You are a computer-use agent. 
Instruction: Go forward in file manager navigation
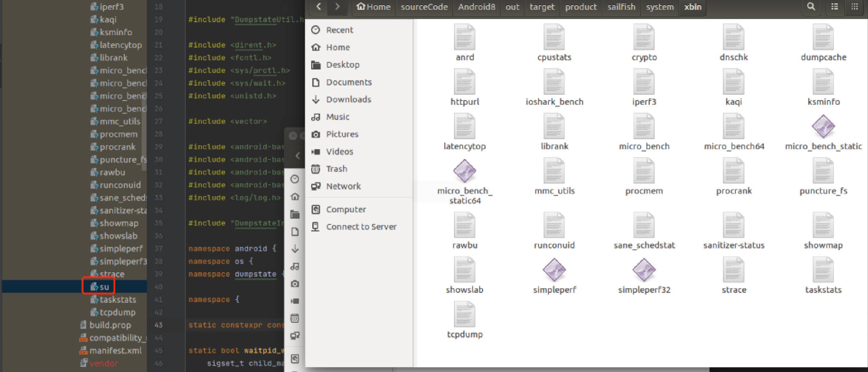[337, 7]
